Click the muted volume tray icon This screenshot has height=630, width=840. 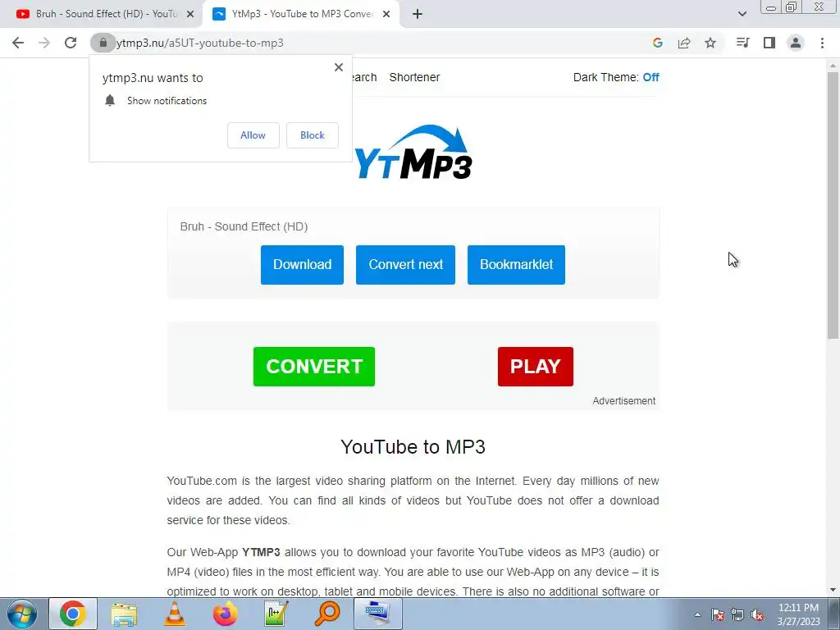pyautogui.click(x=757, y=614)
